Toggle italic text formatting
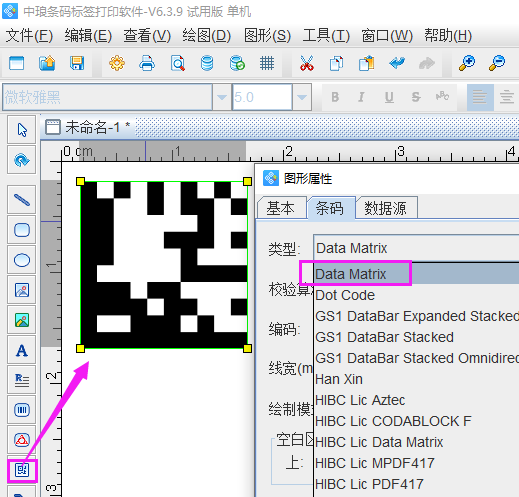 coord(361,97)
